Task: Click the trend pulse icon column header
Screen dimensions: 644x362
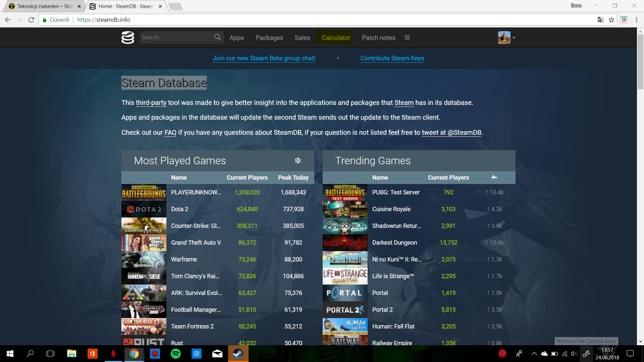Action: click(494, 177)
